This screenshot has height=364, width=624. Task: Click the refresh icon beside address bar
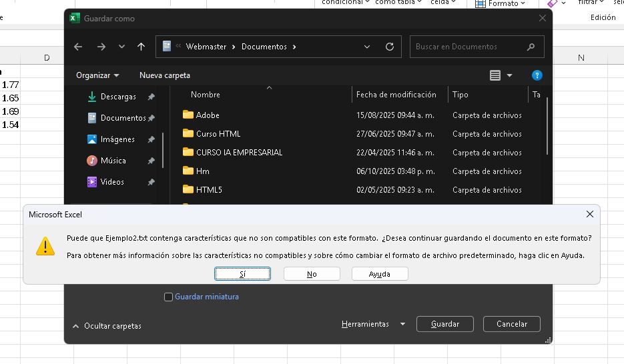390,47
